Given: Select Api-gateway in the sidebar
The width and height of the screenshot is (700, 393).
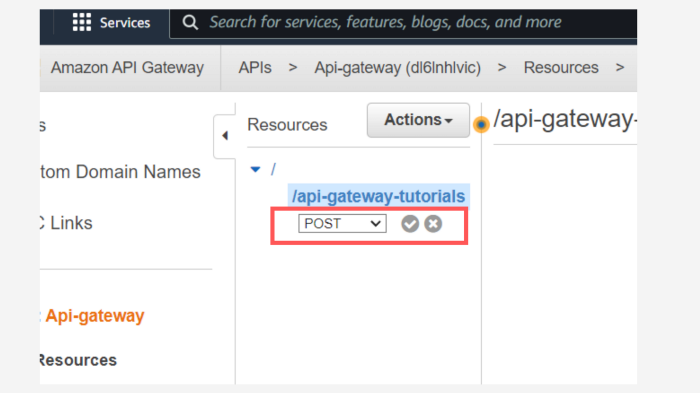Looking at the screenshot, I should click(95, 316).
